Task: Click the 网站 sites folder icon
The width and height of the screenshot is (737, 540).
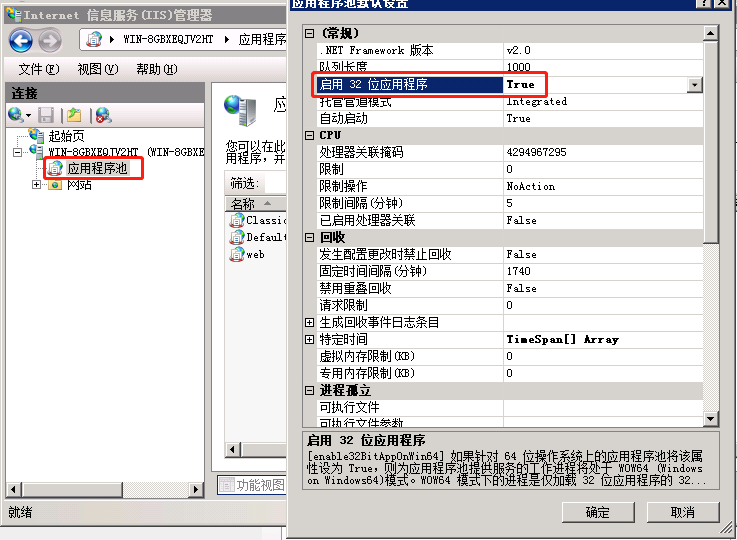Action: pyautogui.click(x=55, y=185)
